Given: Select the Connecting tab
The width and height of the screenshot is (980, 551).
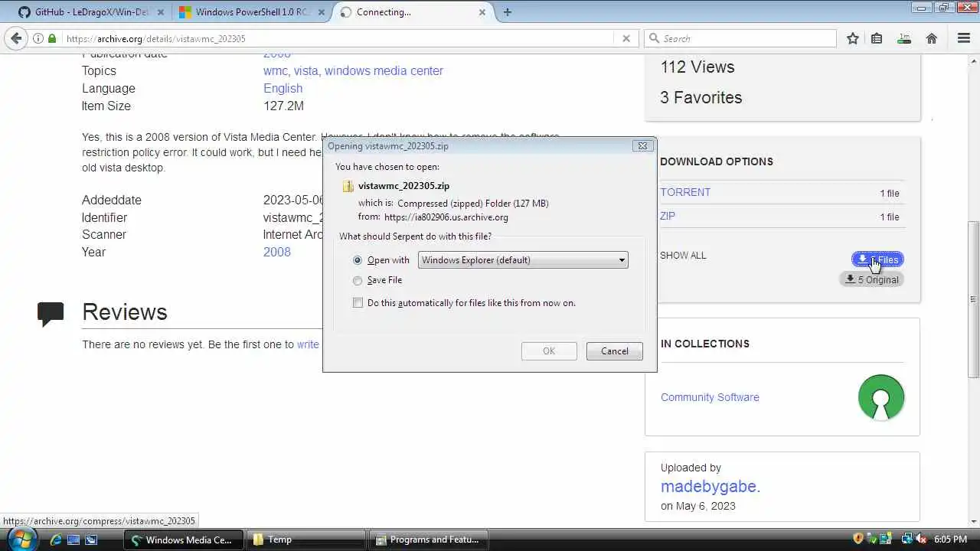Looking at the screenshot, I should 413,11.
